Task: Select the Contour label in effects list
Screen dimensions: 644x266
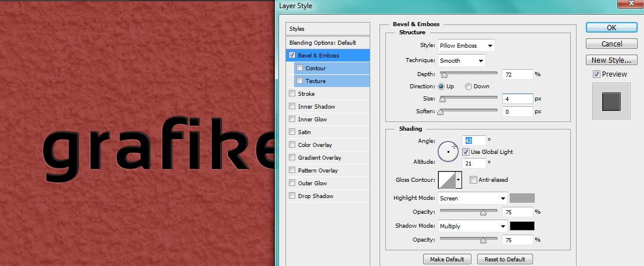Action: tap(316, 68)
